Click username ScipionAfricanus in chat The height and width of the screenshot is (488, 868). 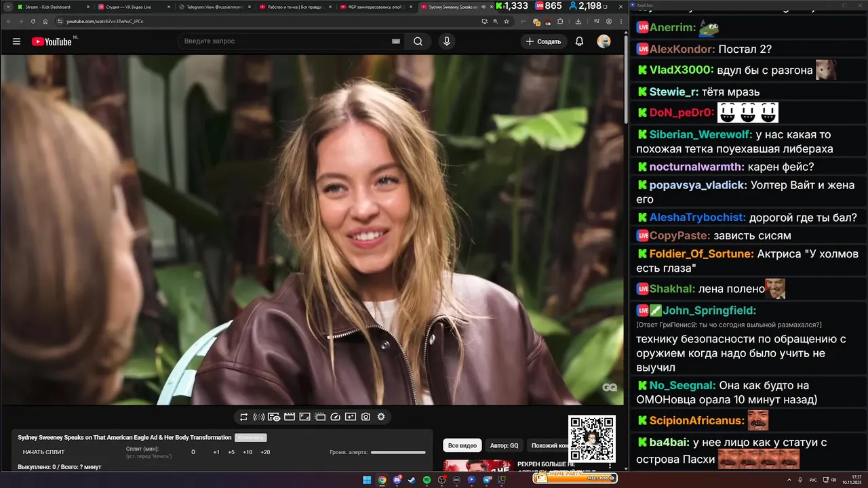[697, 420]
